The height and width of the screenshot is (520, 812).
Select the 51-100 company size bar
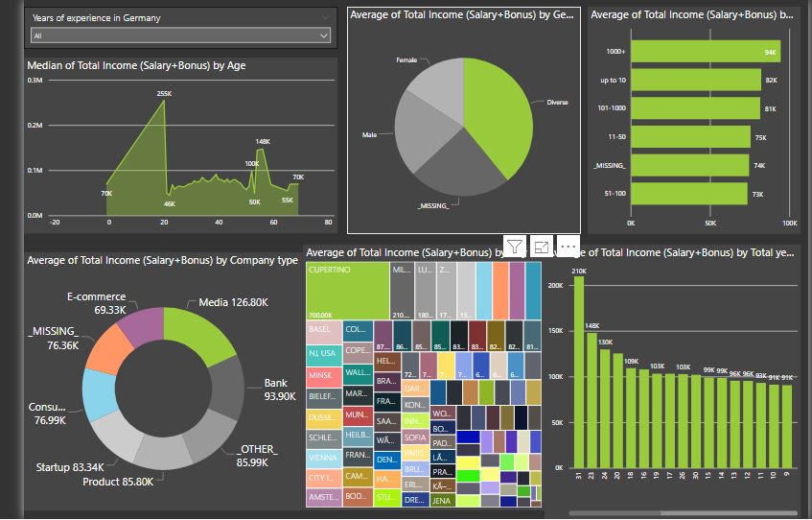tap(689, 194)
